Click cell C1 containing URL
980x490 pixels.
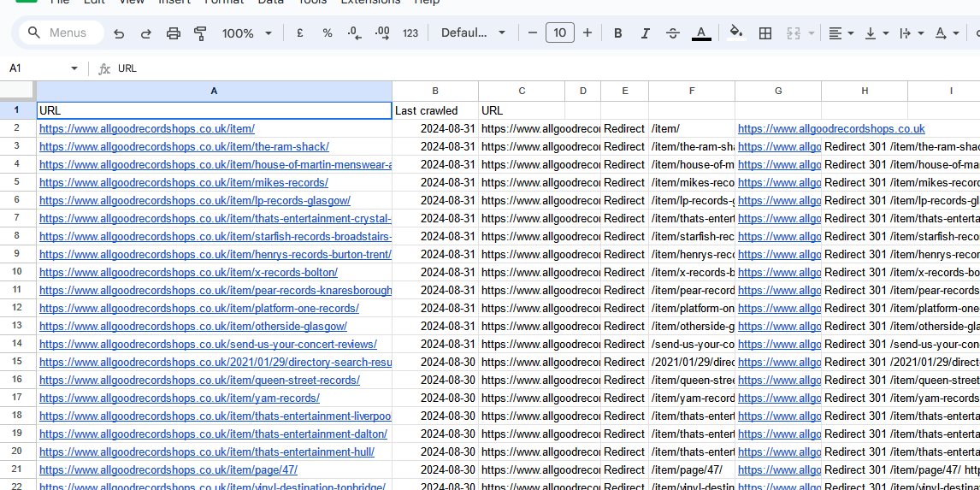(522, 110)
